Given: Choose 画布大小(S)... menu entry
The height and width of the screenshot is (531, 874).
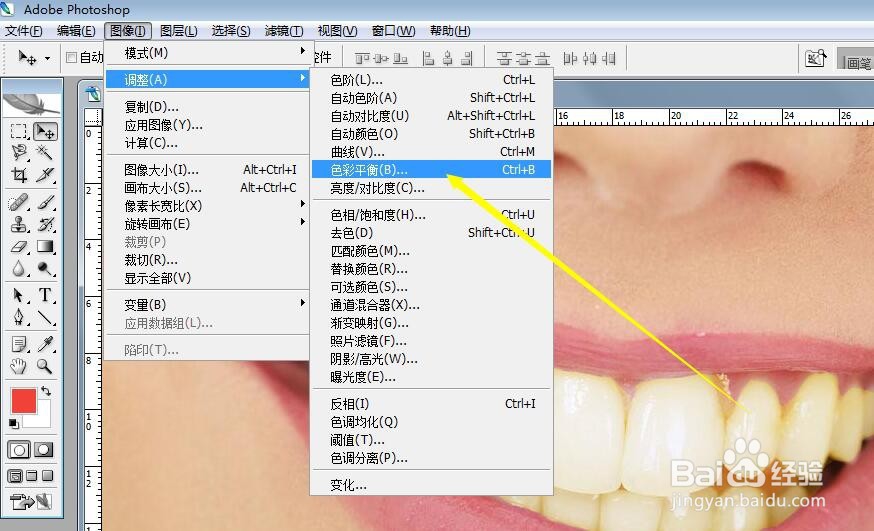Looking at the screenshot, I should 207,188.
